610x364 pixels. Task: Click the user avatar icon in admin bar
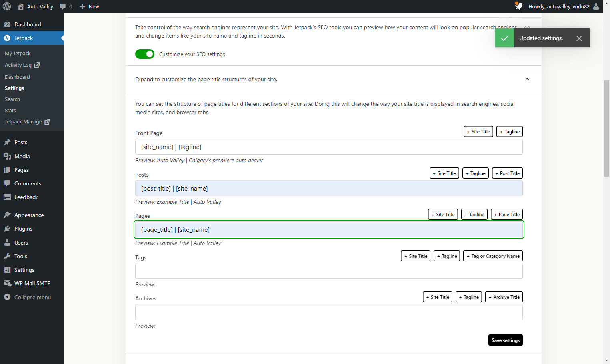[x=596, y=6]
